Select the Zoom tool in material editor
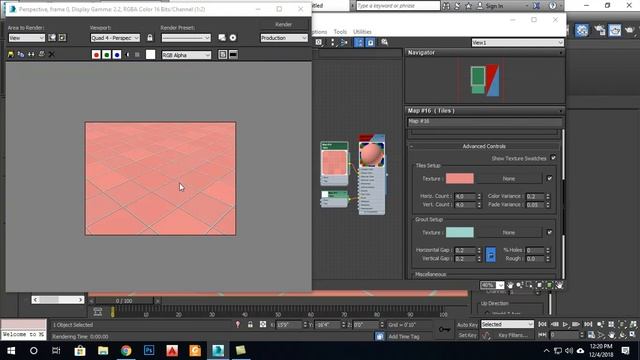640x360 pixels. pyautogui.click(x=520, y=285)
